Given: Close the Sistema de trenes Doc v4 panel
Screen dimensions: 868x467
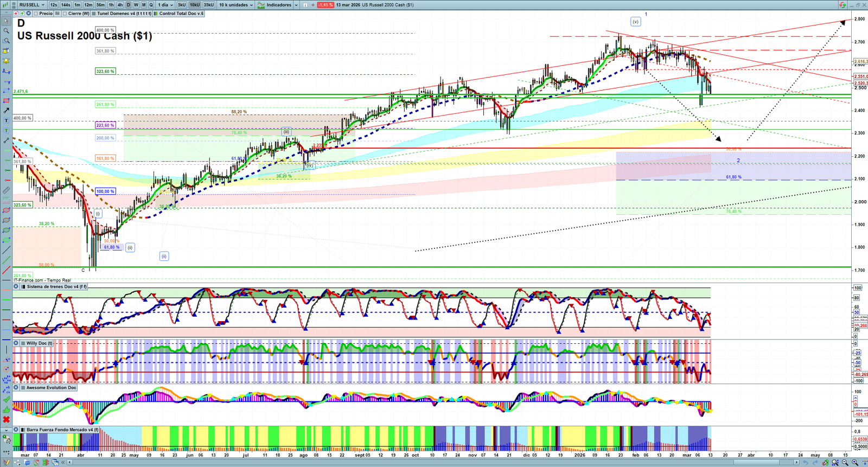Looking at the screenshot, I should (16, 286).
